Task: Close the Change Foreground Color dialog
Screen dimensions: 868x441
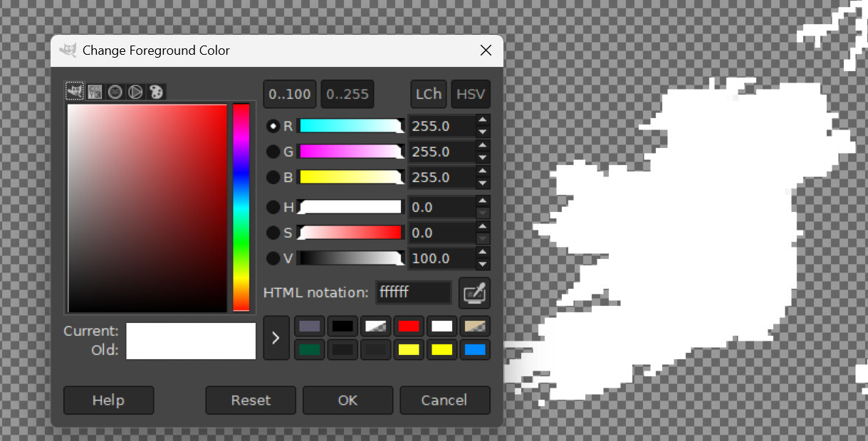Action: (x=486, y=51)
